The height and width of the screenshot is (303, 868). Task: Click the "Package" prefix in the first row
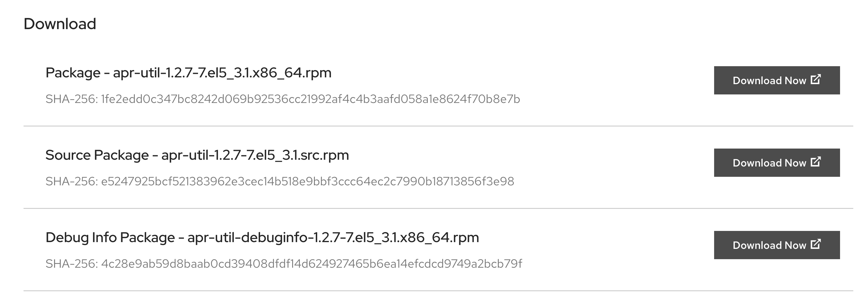[73, 73]
